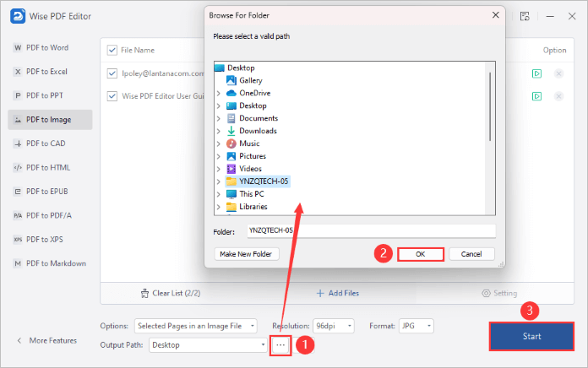This screenshot has height=368, width=588.
Task: Open the Output Path Desktop dropdown
Action: [x=208, y=344]
